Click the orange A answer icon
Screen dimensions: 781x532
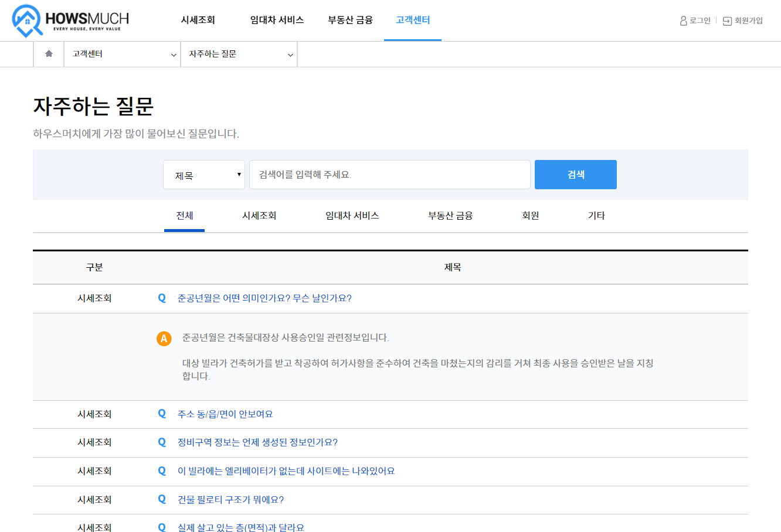[x=164, y=339]
